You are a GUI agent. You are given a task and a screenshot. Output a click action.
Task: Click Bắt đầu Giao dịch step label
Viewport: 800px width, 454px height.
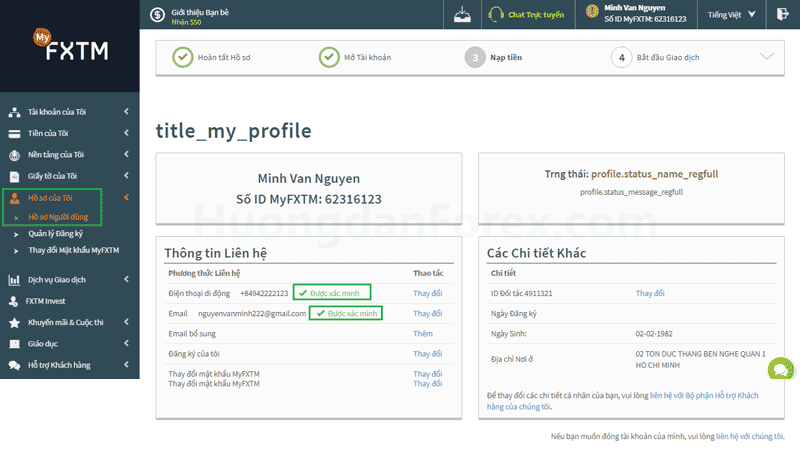668,57
